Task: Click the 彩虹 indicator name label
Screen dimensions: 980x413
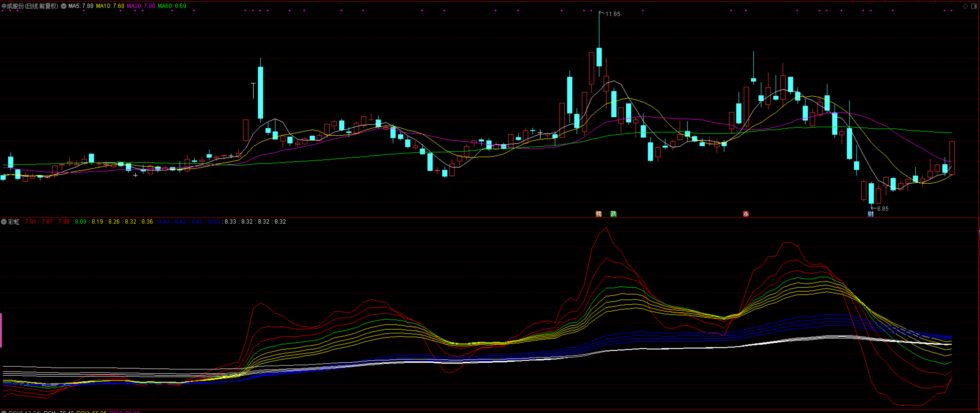Action: [14, 221]
